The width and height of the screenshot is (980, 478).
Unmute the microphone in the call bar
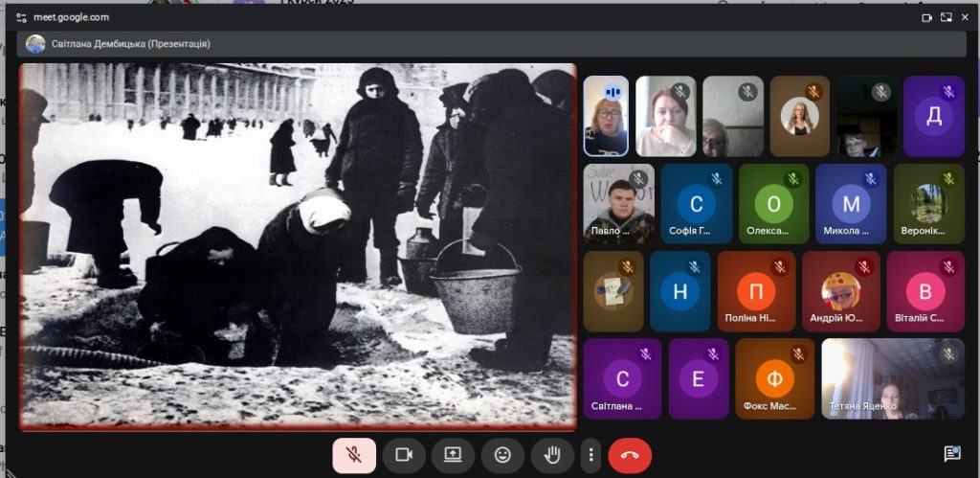pos(354,455)
